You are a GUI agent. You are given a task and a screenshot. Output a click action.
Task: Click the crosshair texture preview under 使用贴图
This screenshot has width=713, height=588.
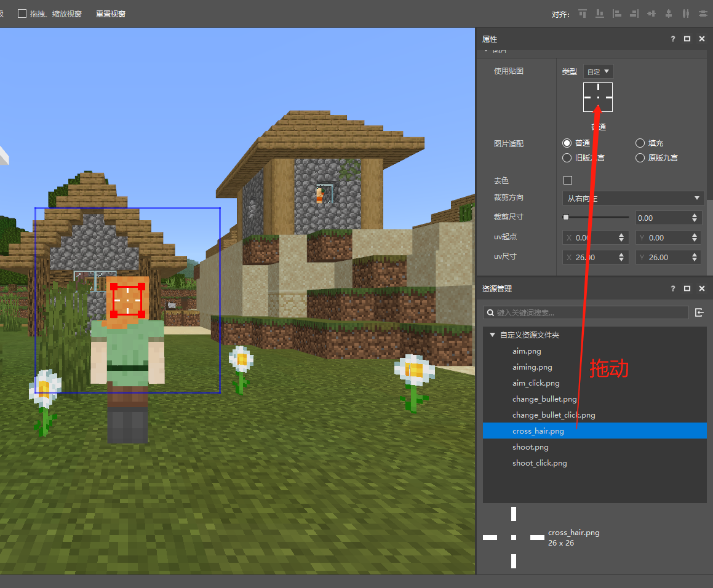[x=598, y=97]
